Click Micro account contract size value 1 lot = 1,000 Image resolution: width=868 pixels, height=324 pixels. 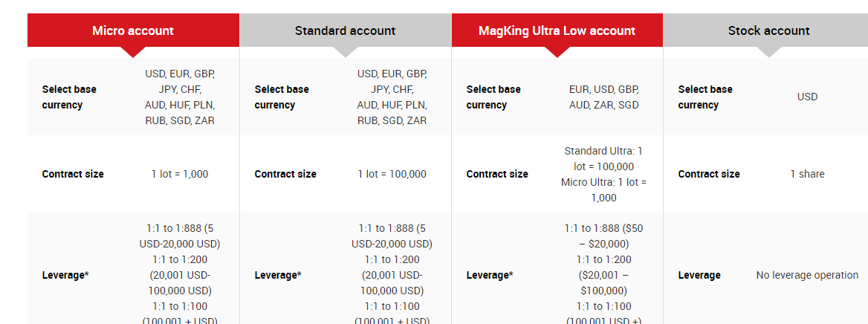pyautogui.click(x=180, y=174)
